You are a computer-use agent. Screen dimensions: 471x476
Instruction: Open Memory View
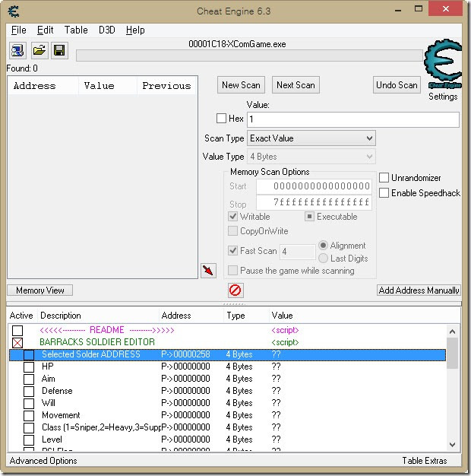40,290
